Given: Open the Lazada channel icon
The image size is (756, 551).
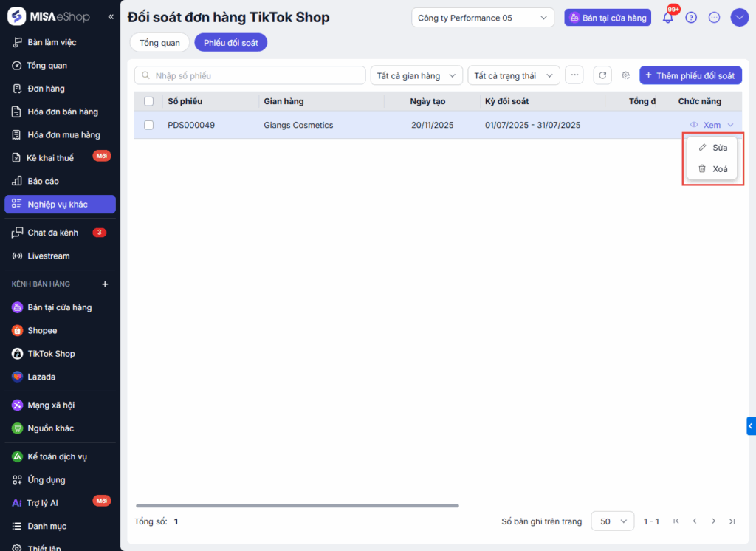Looking at the screenshot, I should 18,377.
